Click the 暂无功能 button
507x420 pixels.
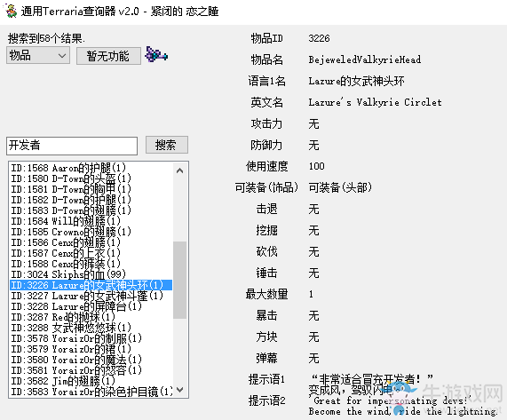click(x=108, y=56)
